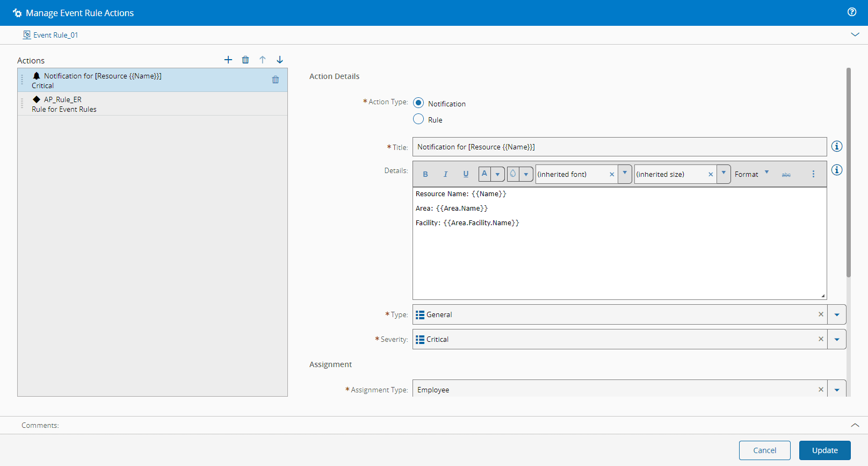Add a new action with plus icon
The width and height of the screenshot is (868, 466).
(228, 60)
